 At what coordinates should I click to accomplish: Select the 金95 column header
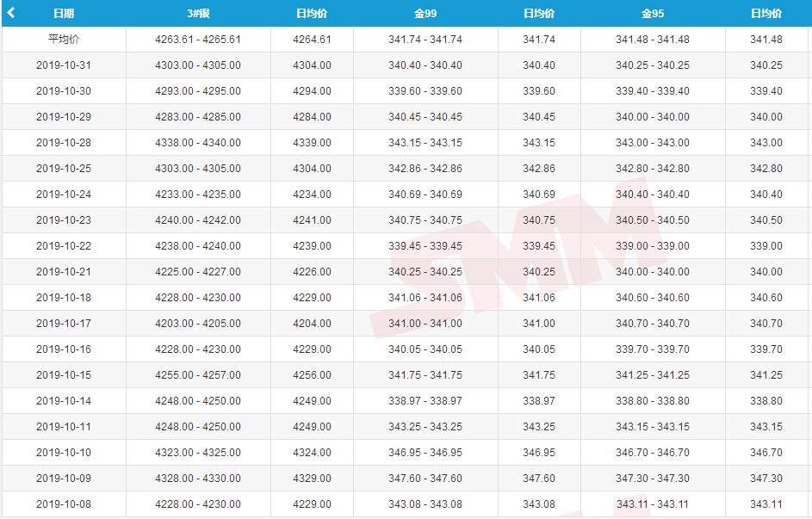pos(652,14)
